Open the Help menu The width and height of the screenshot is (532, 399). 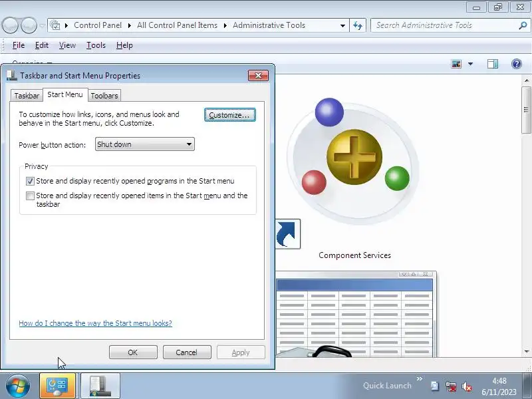coord(124,45)
